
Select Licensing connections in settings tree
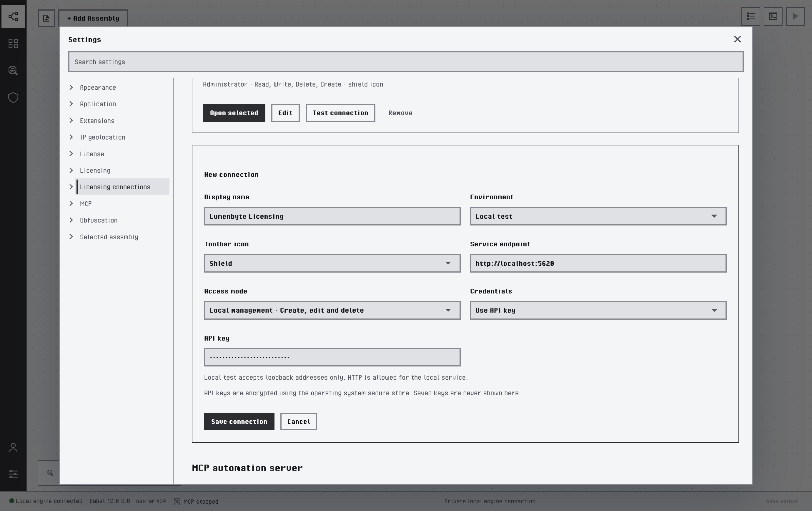point(122,187)
